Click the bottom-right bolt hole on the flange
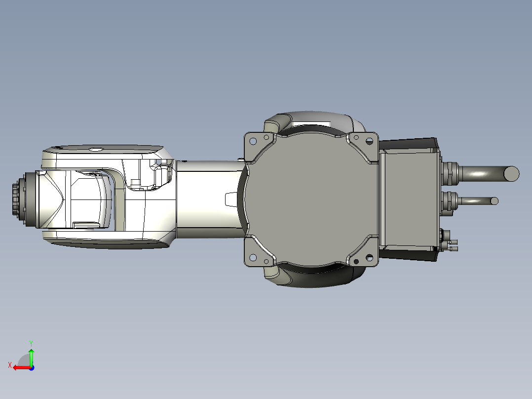The image size is (532, 399). (x=369, y=257)
